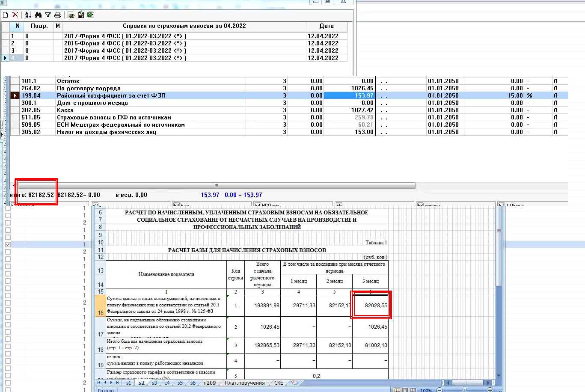
Task: Select the Налог на доходы физических лиц row
Action: (x=289, y=132)
